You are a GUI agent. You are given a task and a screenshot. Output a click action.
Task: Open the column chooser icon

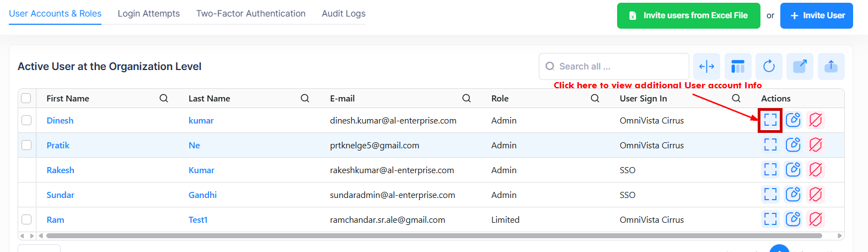738,67
